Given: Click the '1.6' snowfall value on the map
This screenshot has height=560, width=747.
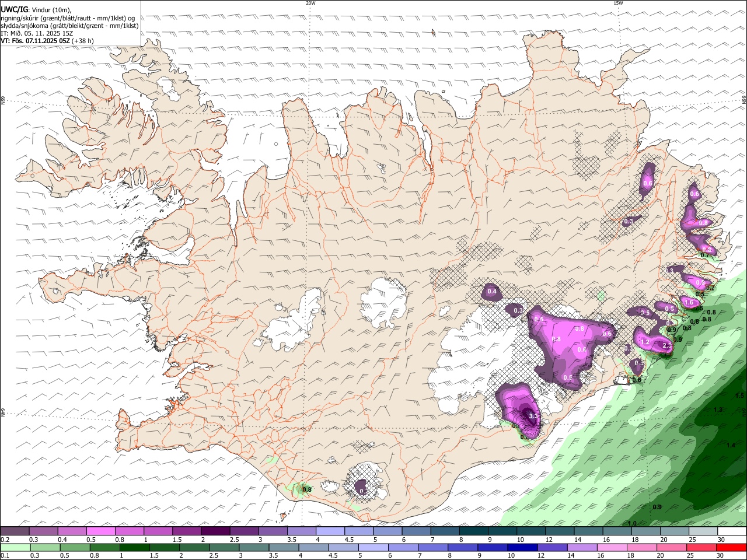Looking at the screenshot, I should tap(689, 302).
